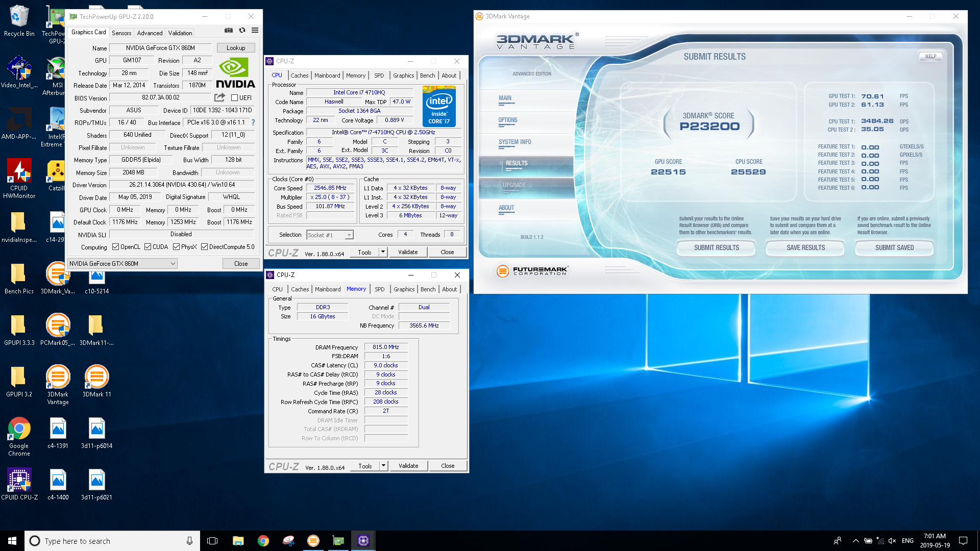Select Options in 3DMark Vantage sidebar
The width and height of the screenshot is (980, 551).
[508, 120]
